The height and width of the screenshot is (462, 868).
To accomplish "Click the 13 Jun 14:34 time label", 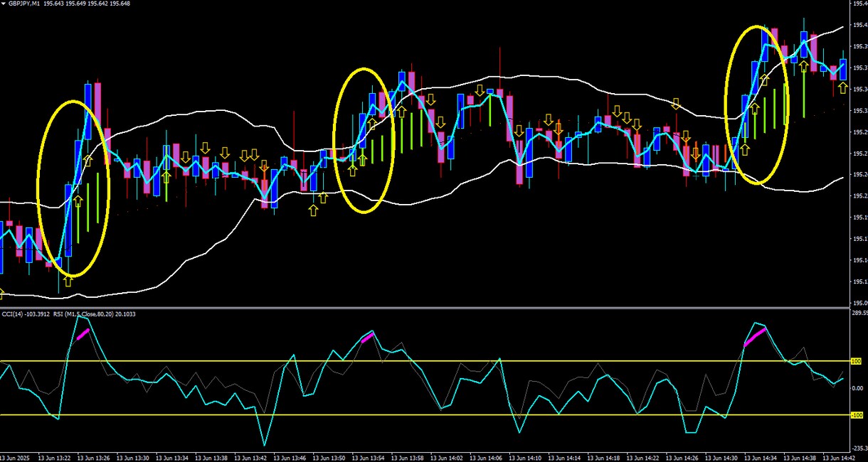I will tap(761, 457).
